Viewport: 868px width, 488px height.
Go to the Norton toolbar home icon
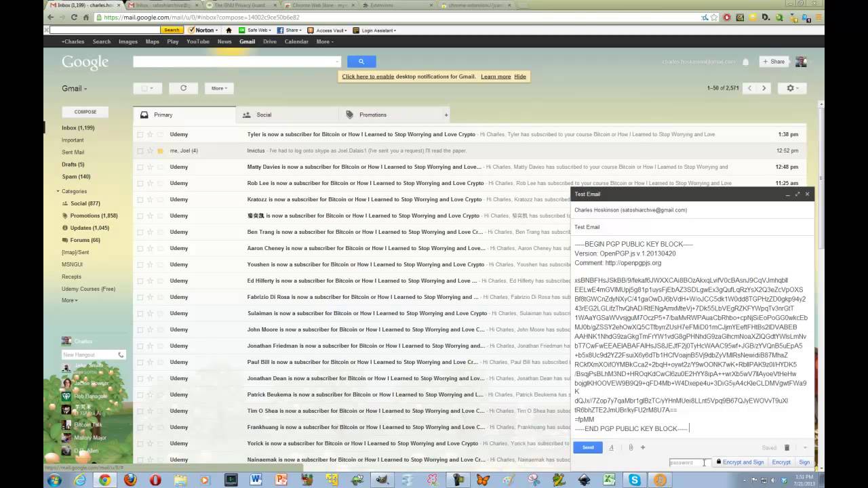(x=229, y=30)
